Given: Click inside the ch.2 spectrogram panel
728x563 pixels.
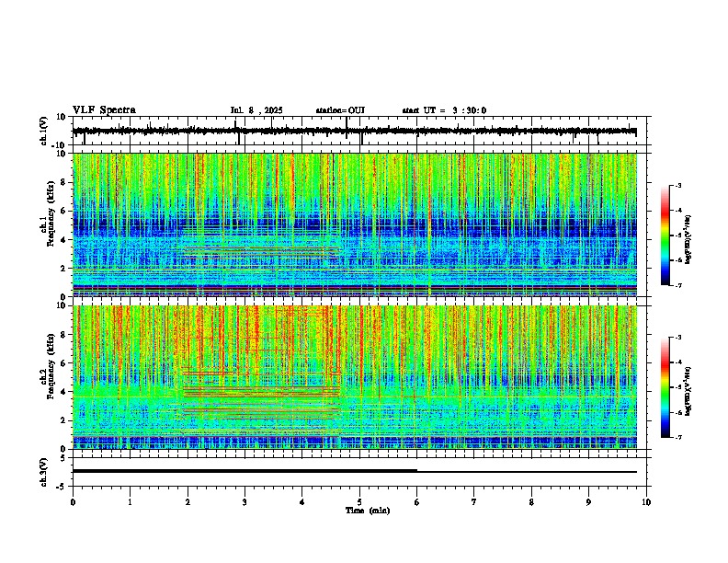Looking at the screenshot, I should (355, 377).
